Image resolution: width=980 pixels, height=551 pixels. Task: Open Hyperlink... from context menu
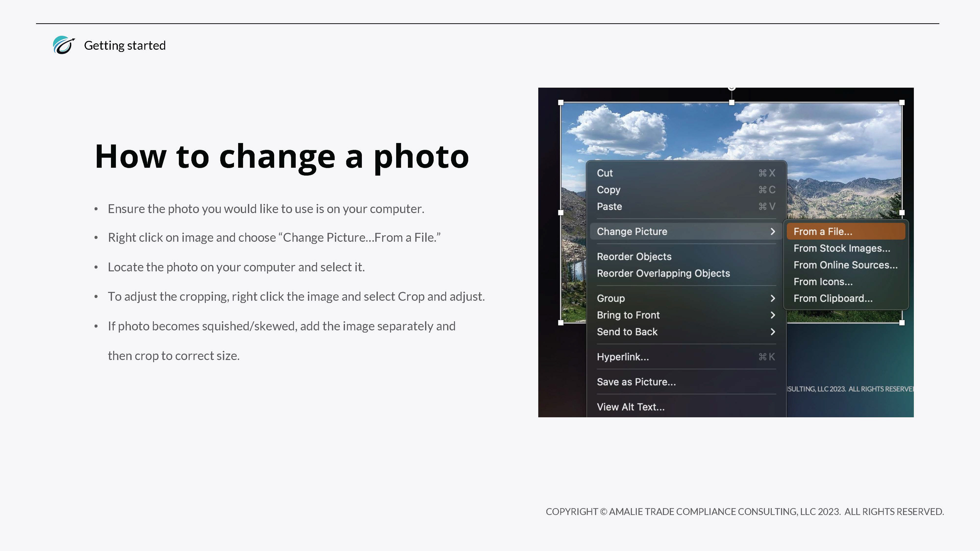point(623,357)
